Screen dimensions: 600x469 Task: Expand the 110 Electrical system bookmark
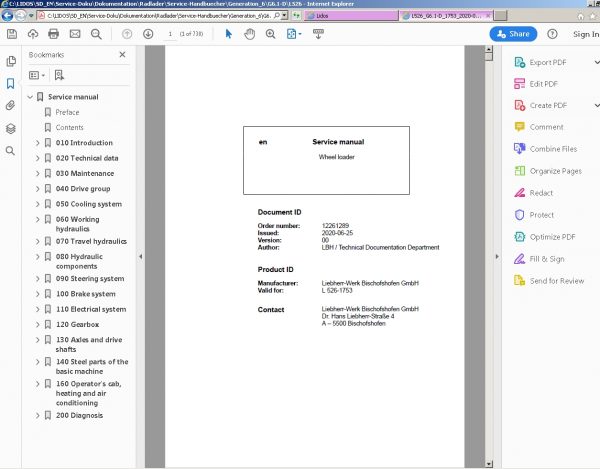(38, 309)
